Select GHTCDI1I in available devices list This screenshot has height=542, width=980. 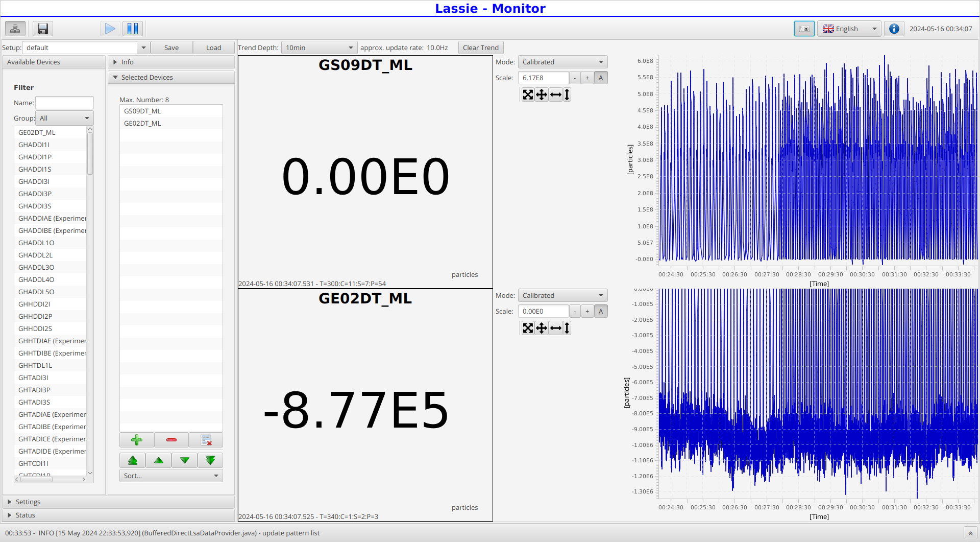tap(51, 463)
